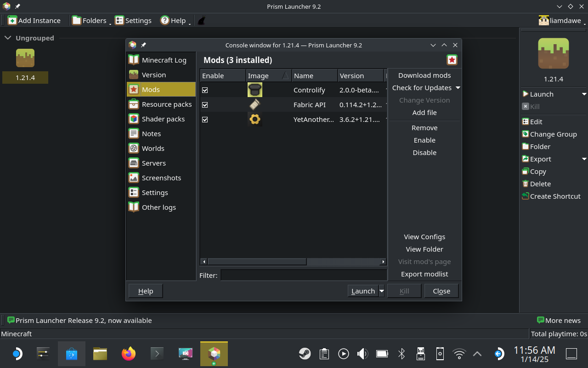
Task: Open the Bluetooth tray icon
Action: coord(401,353)
